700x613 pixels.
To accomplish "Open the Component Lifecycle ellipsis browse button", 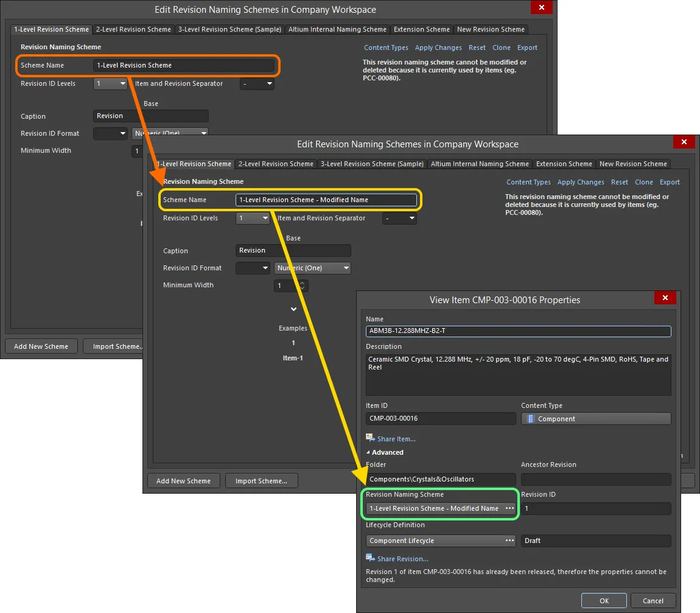I will [509, 541].
